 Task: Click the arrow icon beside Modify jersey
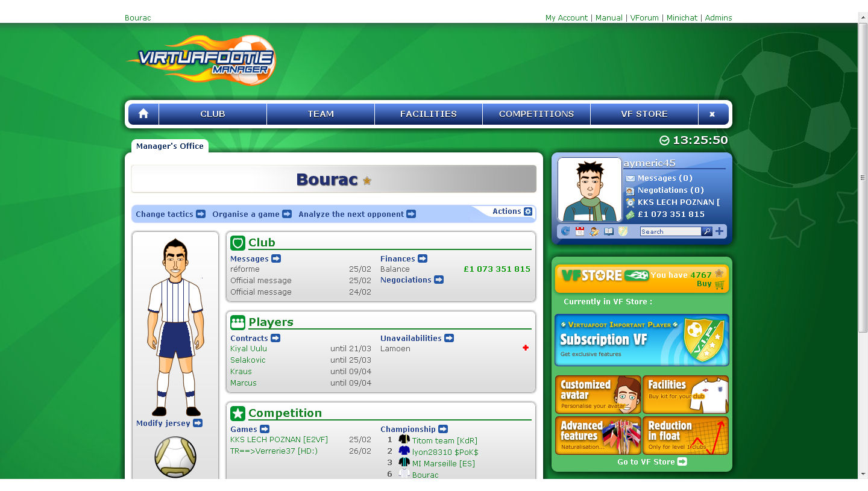(x=198, y=423)
